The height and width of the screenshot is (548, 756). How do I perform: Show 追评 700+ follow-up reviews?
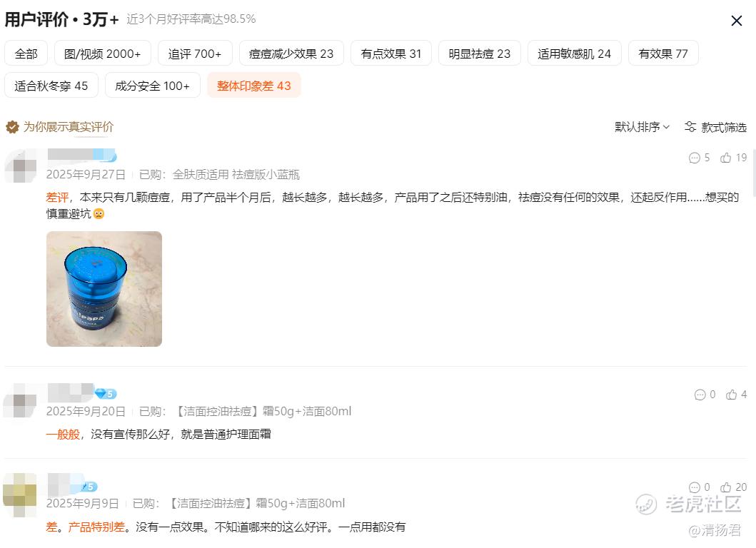(x=195, y=53)
